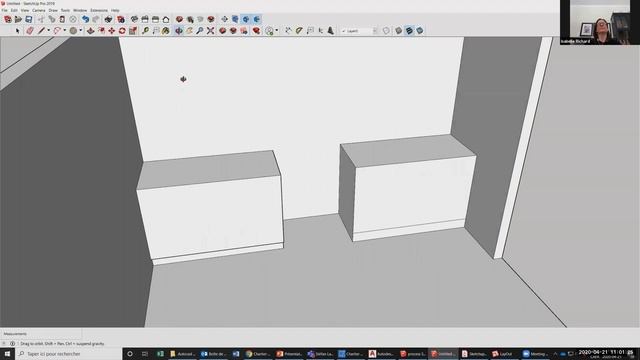This screenshot has height=360, width=640.
Task: Open the Extensions menu
Action: coord(99,10)
